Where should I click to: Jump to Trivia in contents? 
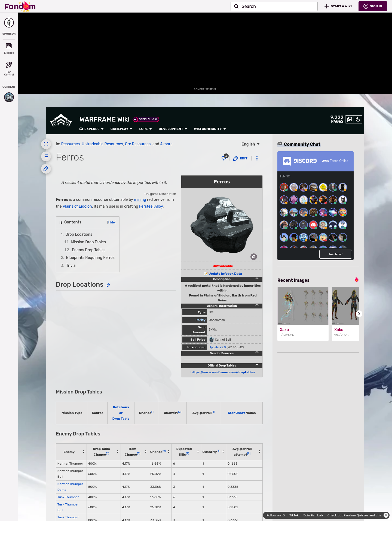(71, 265)
